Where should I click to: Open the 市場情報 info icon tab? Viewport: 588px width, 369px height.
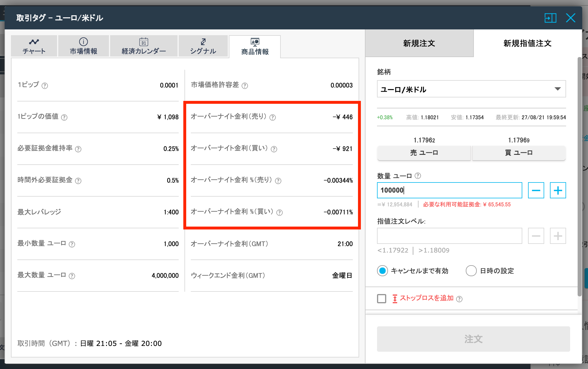point(83,42)
